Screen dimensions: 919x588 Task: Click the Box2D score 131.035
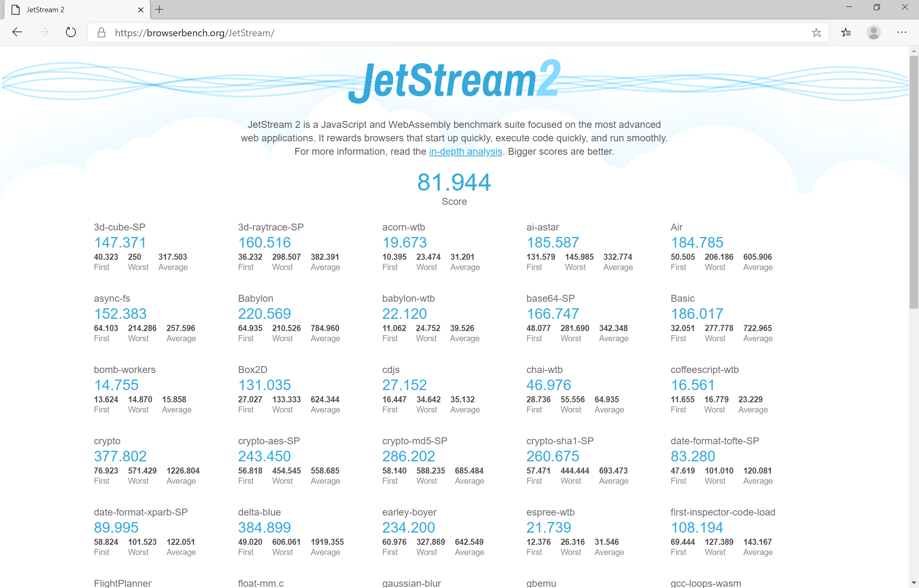(x=264, y=385)
